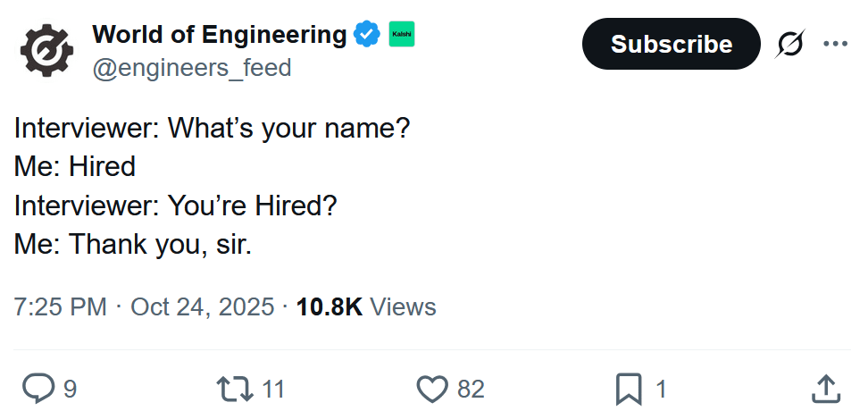Click the share upload arrow icon
Viewport: 868px width, 411px height.
click(x=826, y=389)
